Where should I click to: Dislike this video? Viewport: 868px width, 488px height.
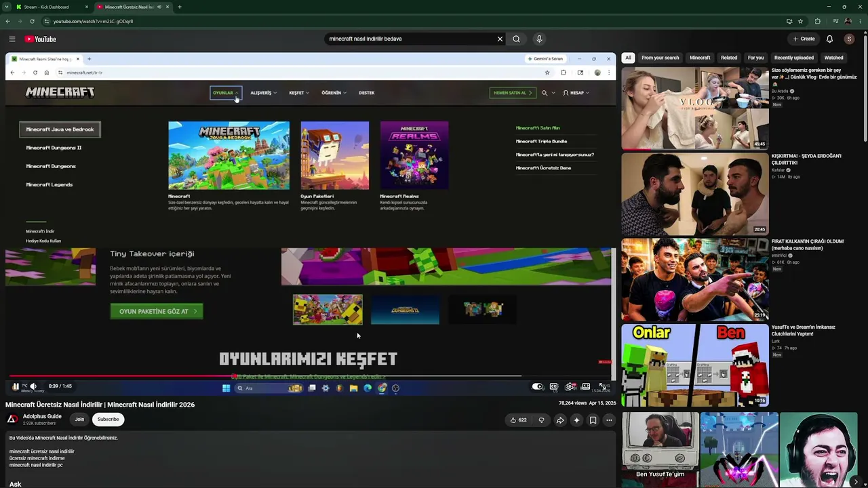(541, 420)
